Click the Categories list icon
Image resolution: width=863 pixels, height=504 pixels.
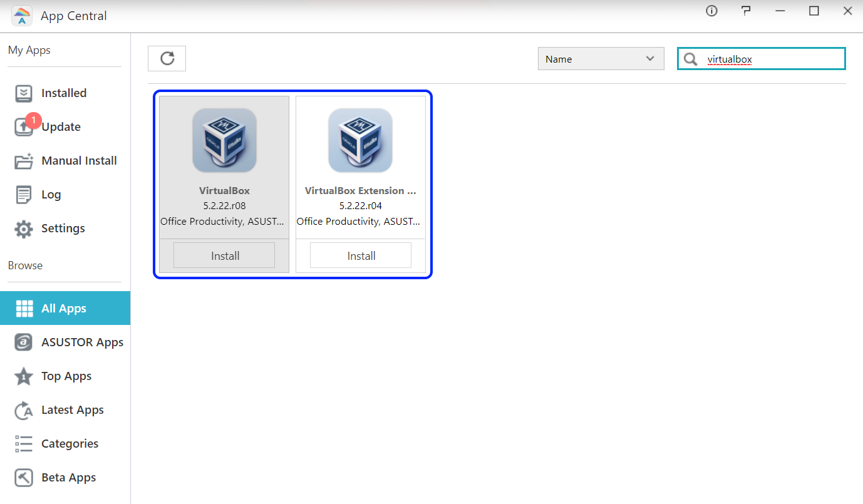(24, 444)
